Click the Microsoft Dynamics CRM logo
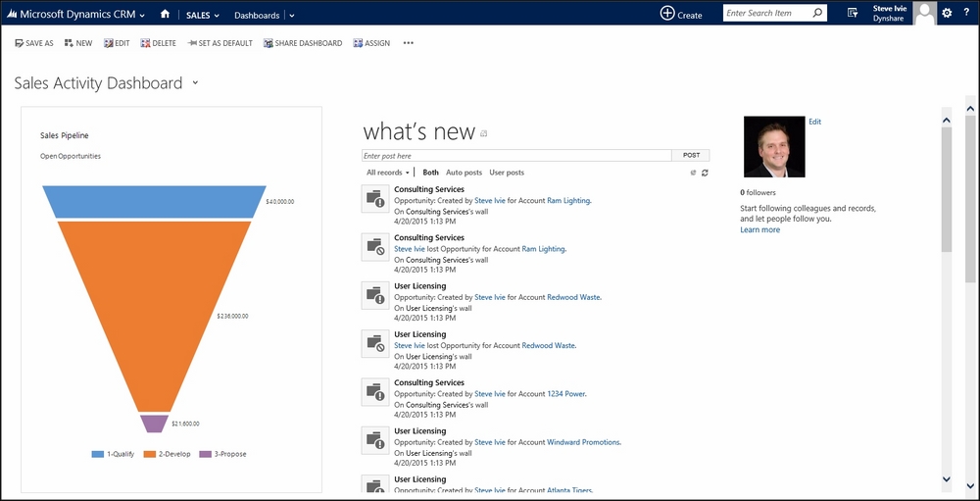 12,14
